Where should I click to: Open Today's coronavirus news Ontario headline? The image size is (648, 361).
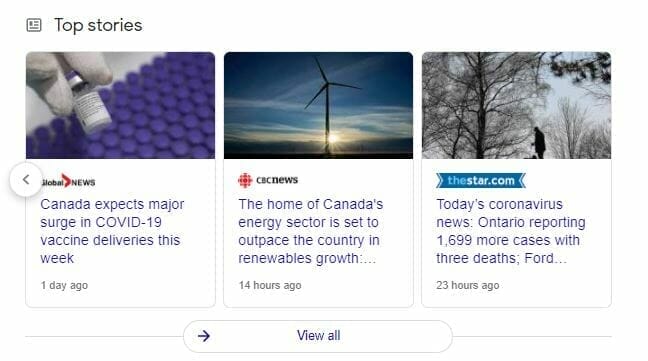(511, 231)
